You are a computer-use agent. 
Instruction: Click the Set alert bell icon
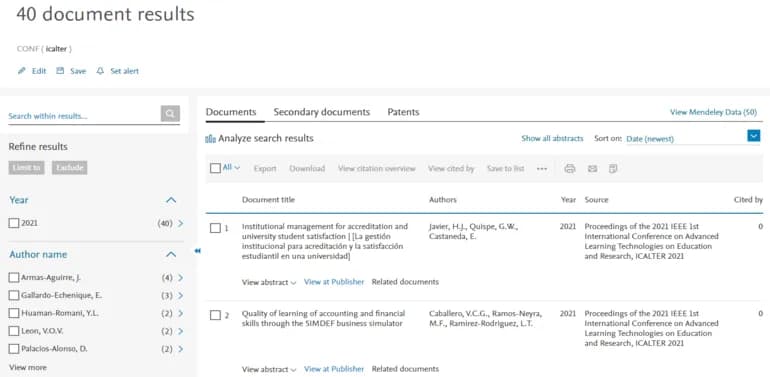pos(100,71)
